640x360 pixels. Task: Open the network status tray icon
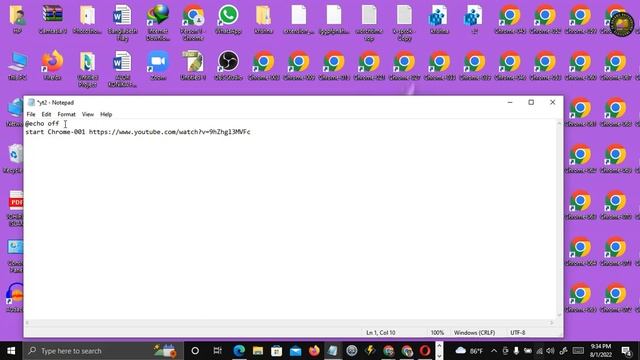[539, 351]
